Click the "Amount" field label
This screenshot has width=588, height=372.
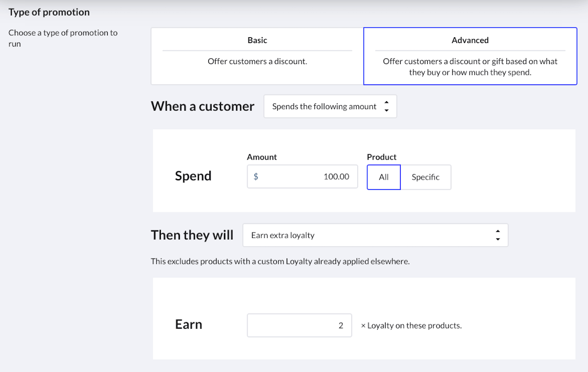(262, 157)
